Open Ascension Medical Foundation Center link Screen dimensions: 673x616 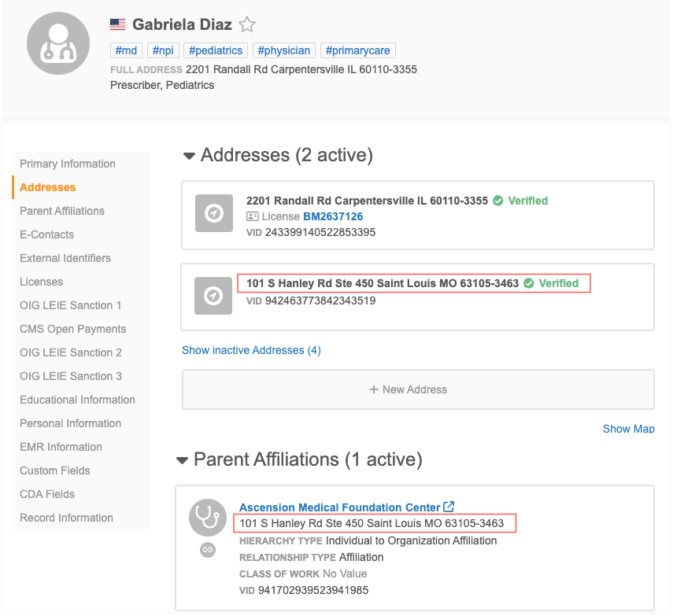(x=340, y=507)
